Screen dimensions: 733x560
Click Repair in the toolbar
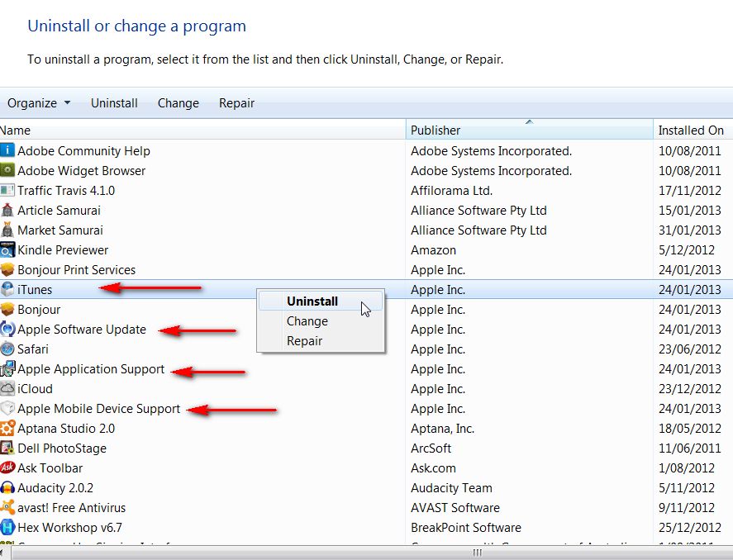click(x=236, y=102)
